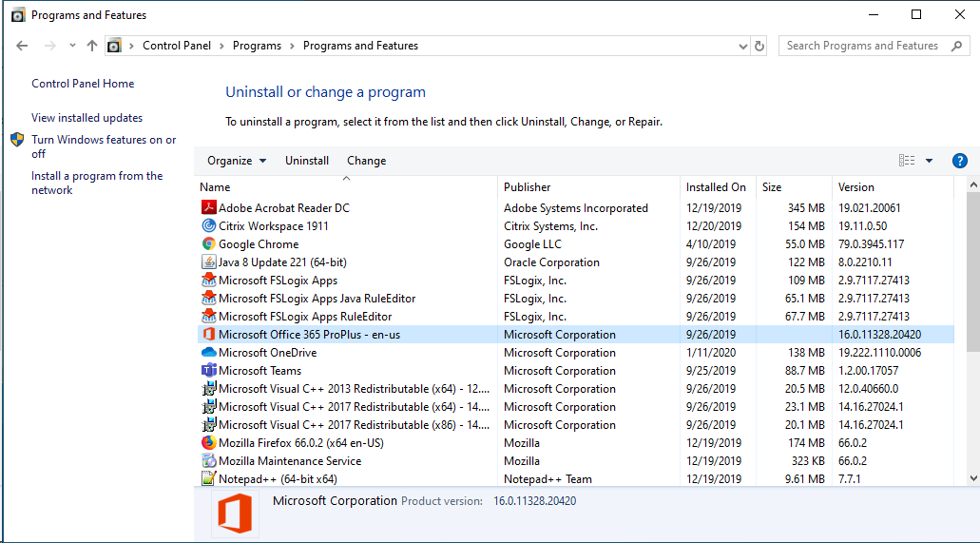Screen dimensions: 980x543
Task: Open View installed updates link
Action: (86, 118)
